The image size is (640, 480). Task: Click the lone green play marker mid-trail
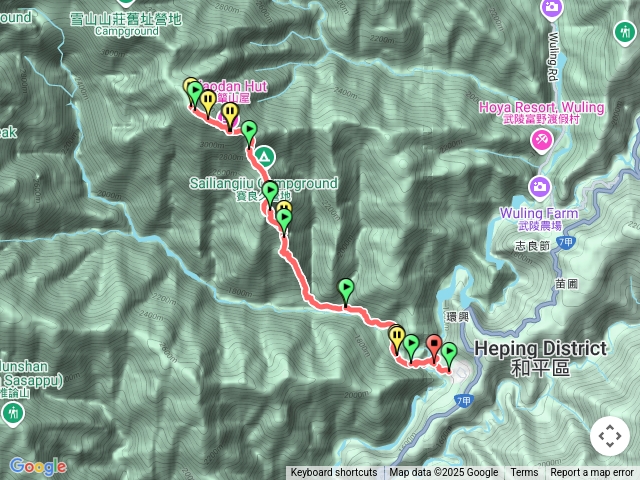[346, 291]
